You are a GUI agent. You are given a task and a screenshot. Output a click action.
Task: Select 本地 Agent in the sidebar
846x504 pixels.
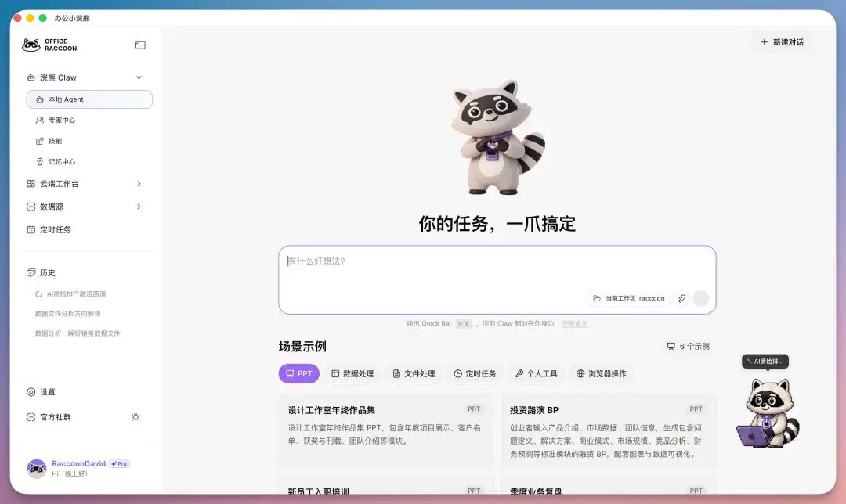coord(89,99)
